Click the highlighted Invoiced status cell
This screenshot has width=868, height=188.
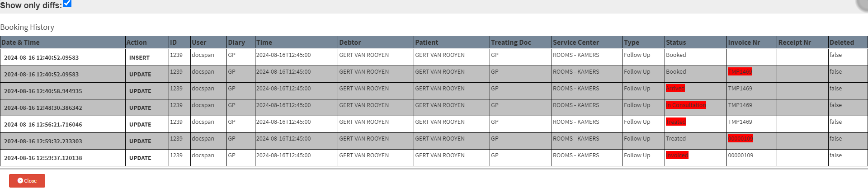click(677, 155)
